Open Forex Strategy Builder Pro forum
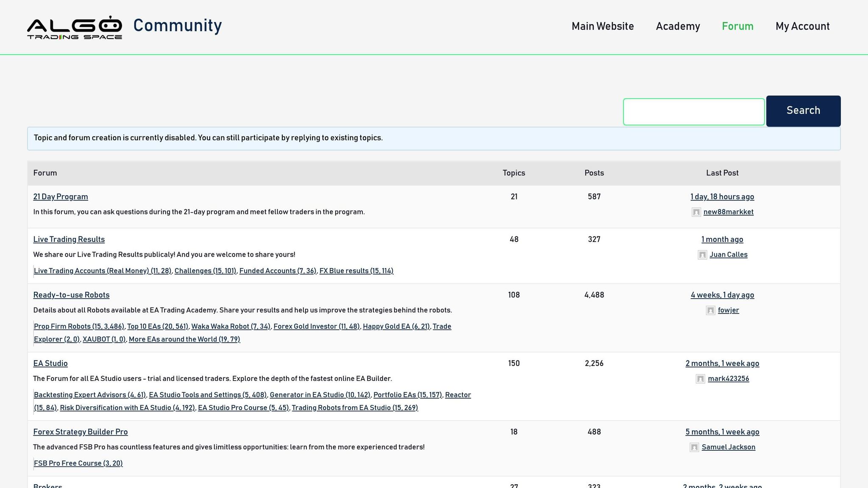The image size is (868, 488). pos(80,432)
